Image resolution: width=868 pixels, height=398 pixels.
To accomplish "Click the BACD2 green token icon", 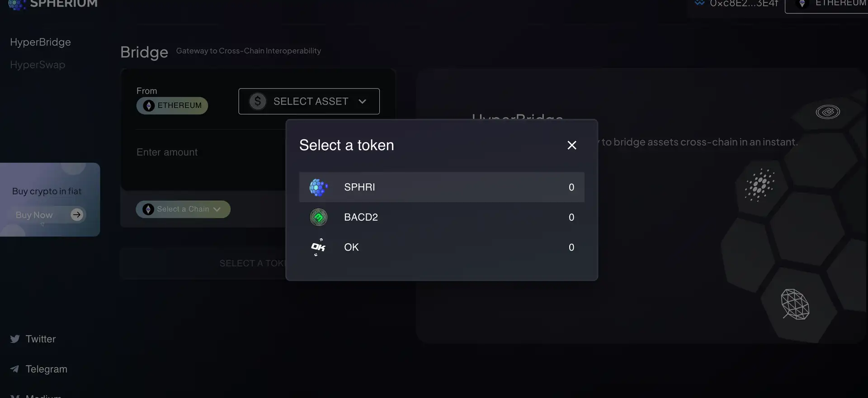I will (x=318, y=218).
